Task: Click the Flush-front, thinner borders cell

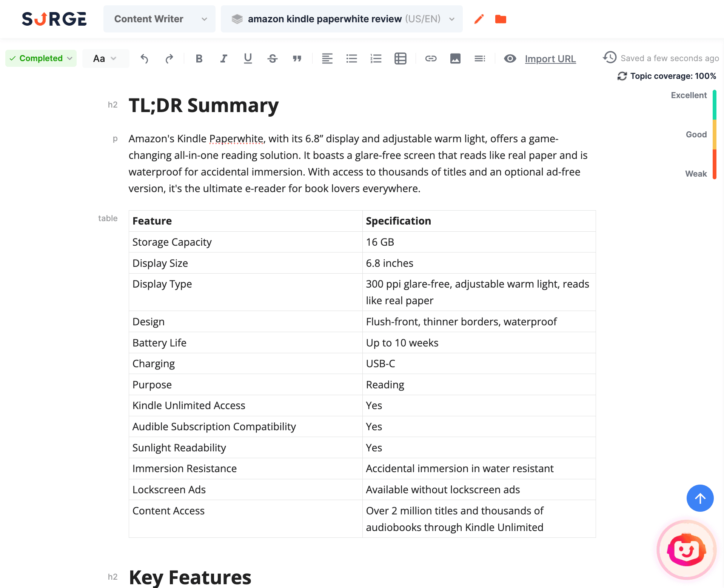Action: (x=479, y=322)
